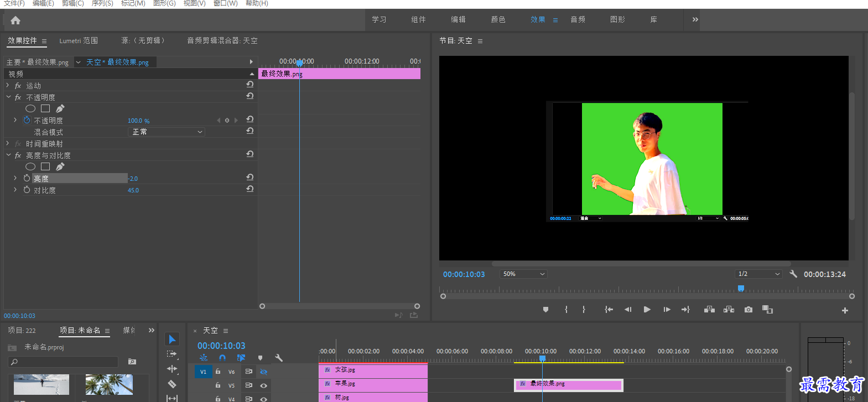Export frame with the camera icon
This screenshot has height=402, width=868.
749,310
